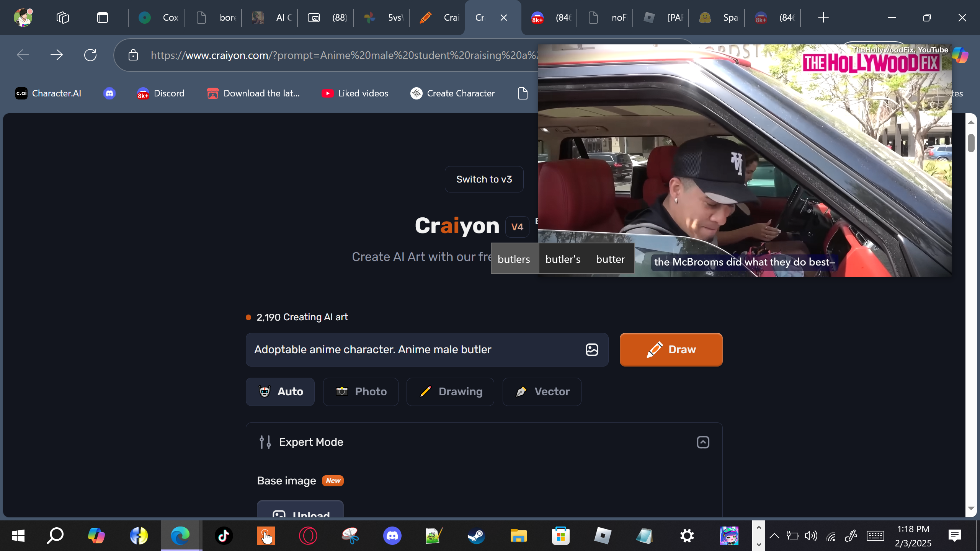
Task: Open Create Character bookmark
Action: pos(452,93)
